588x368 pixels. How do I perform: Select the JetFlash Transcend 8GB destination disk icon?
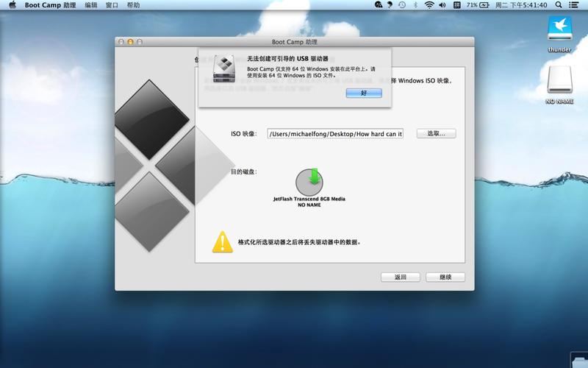(309, 182)
